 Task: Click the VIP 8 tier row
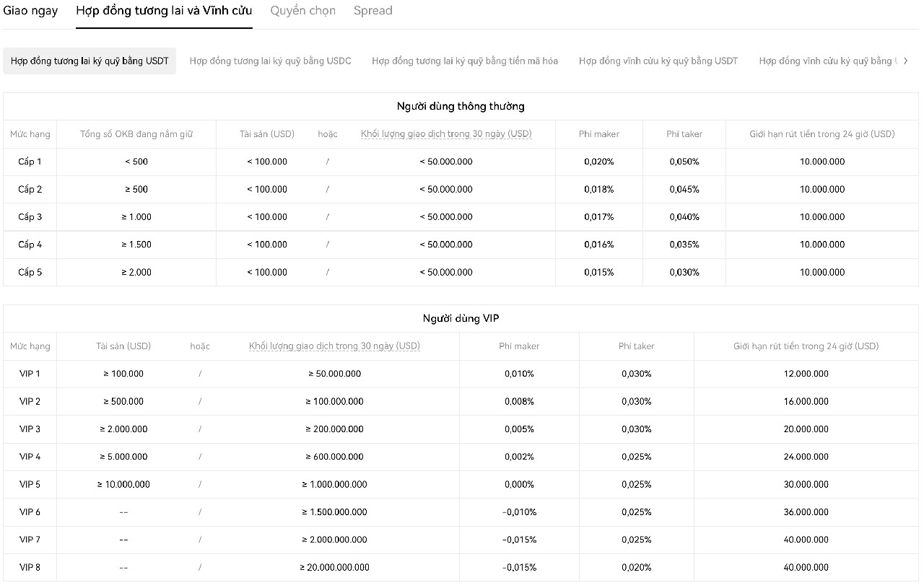(x=30, y=567)
